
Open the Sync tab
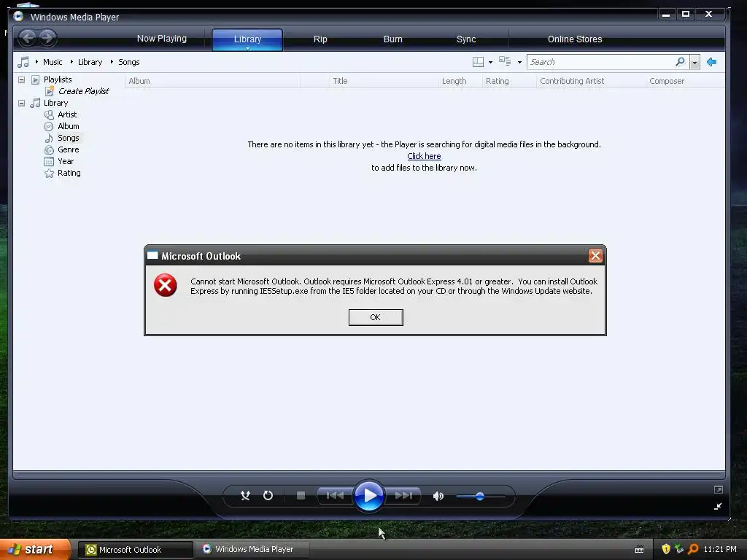tap(466, 39)
